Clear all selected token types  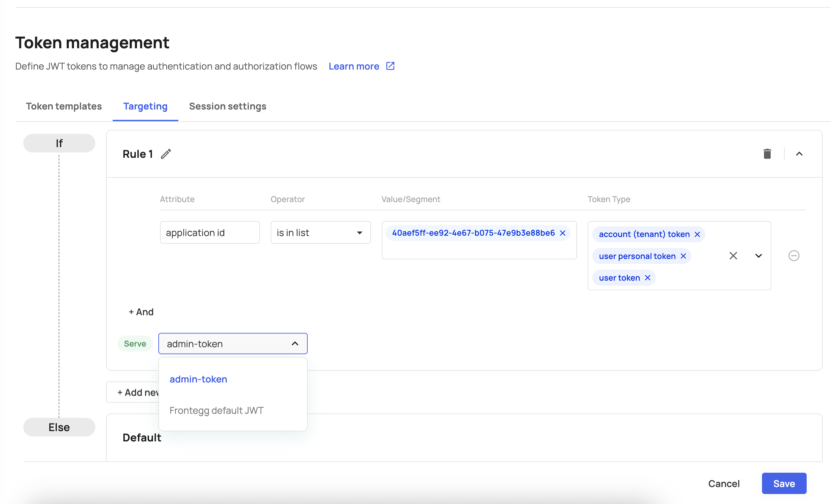click(x=733, y=256)
